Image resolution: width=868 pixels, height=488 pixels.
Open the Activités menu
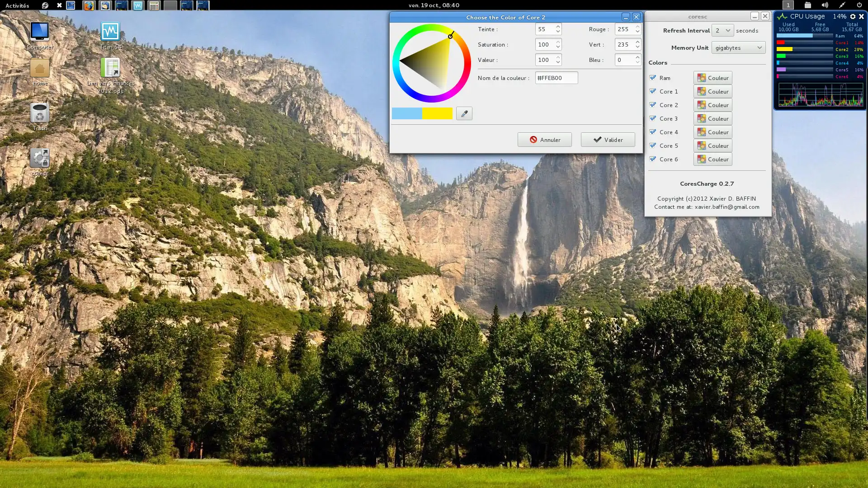tap(17, 5)
